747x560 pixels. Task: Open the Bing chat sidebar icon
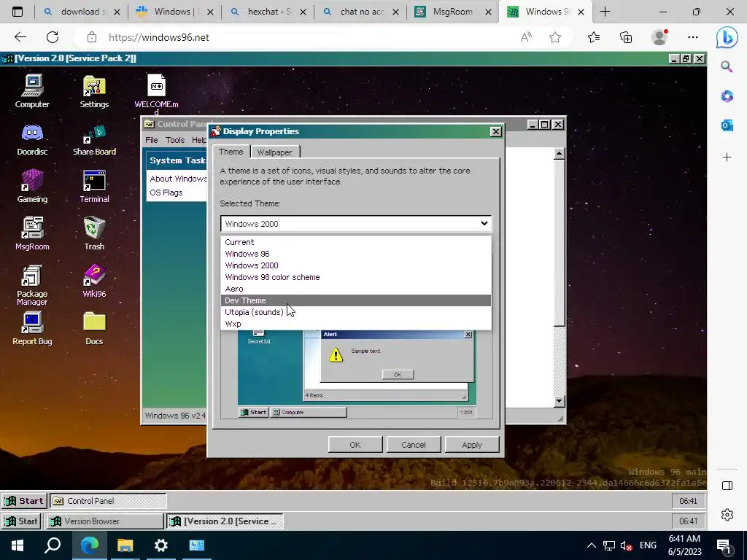727,37
